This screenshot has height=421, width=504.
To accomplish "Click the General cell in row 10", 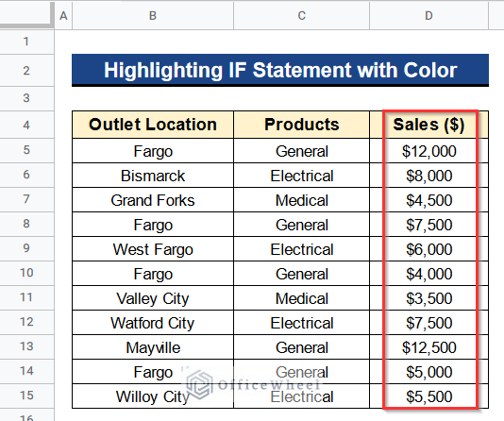I will (x=301, y=274).
